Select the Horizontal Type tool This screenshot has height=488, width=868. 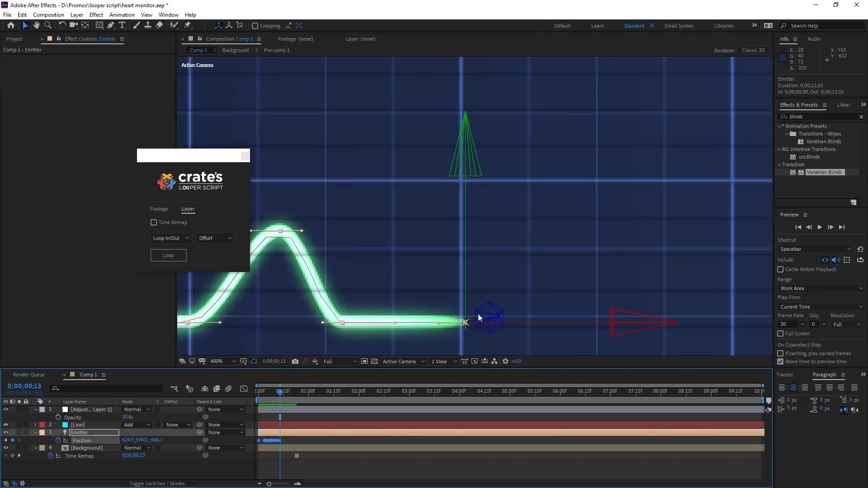pos(122,26)
